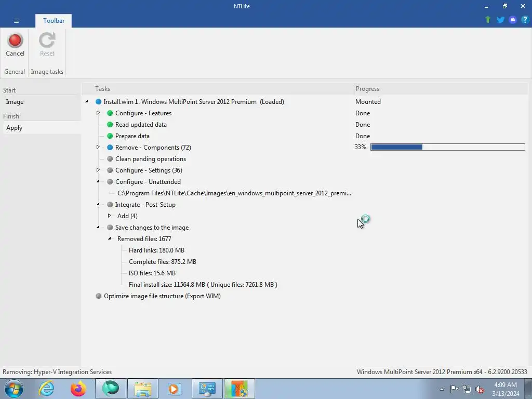The height and width of the screenshot is (399, 532).
Task: Open Windows Media Player from taskbar
Action: 175,389
